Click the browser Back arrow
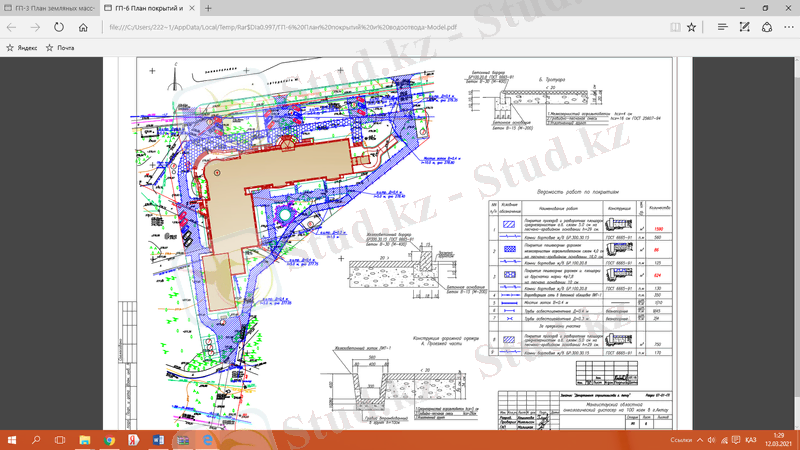800x450 pixels. pyautogui.click(x=12, y=29)
